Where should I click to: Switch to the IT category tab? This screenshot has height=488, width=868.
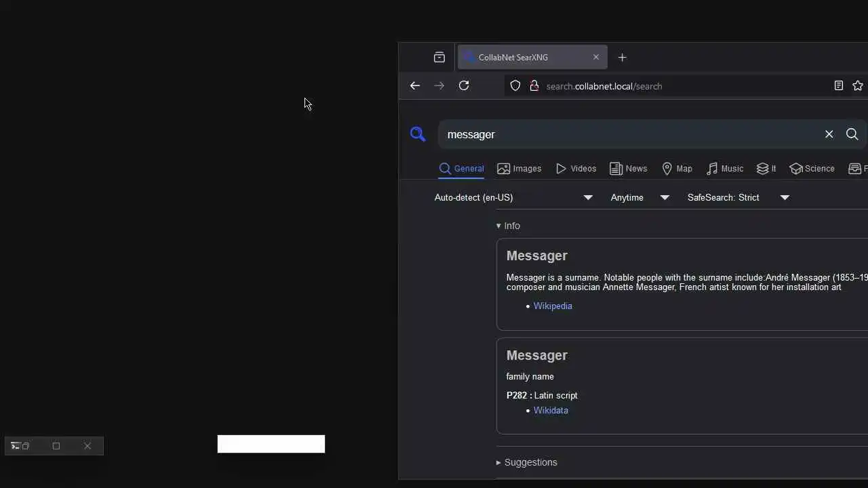(766, 169)
